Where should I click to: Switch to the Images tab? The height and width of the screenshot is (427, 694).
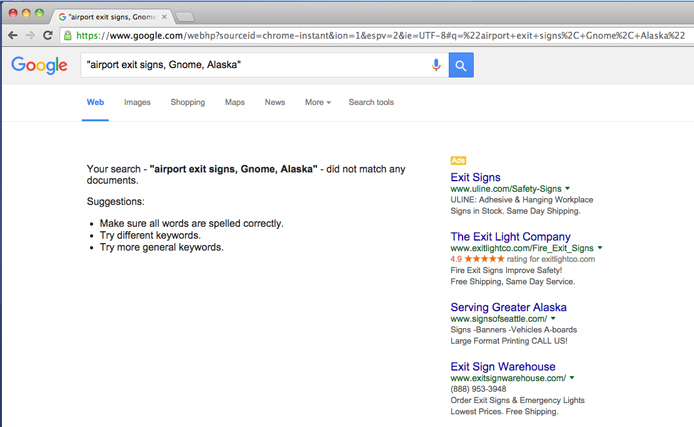click(137, 102)
